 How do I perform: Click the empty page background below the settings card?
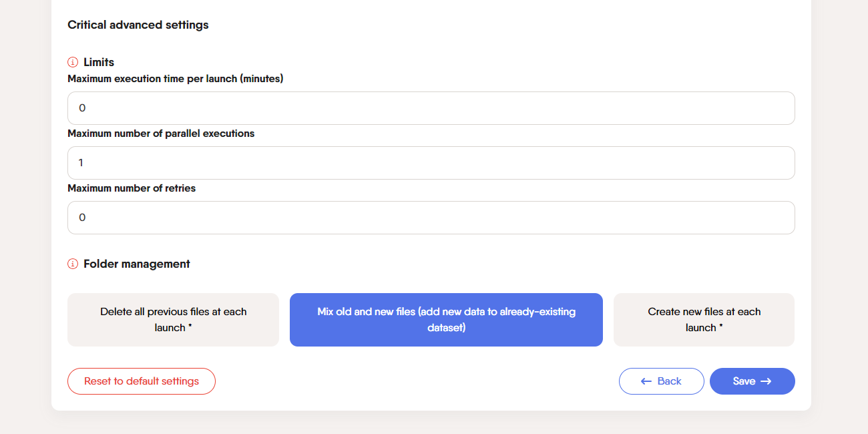(x=434, y=423)
